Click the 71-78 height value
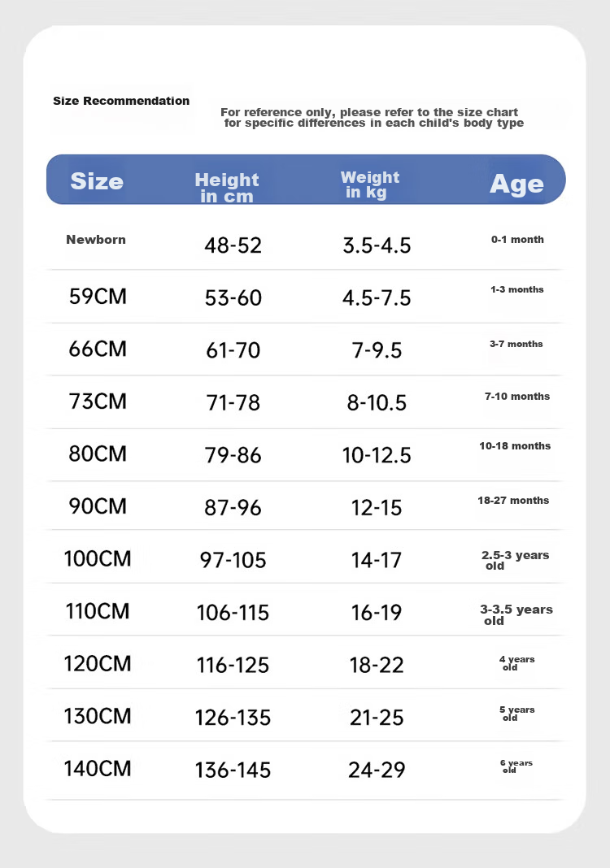Screen dimensions: 610x868 (233, 402)
